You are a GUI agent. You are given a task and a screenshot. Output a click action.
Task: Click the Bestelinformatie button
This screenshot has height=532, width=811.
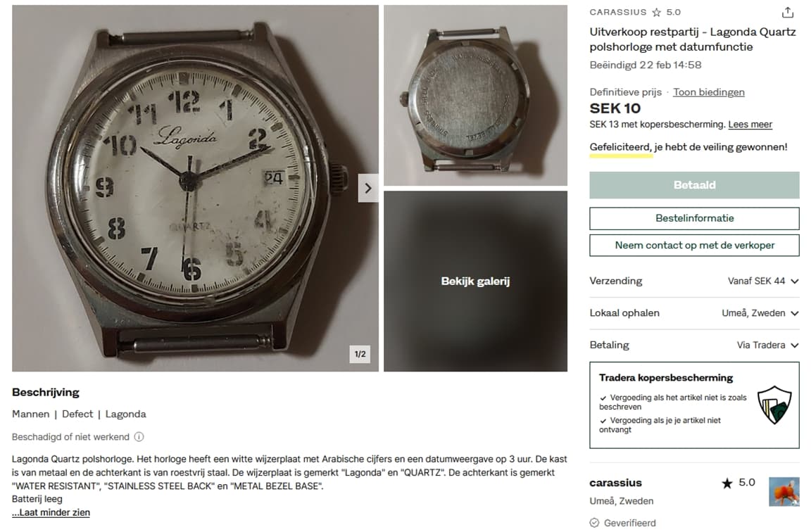694,219
